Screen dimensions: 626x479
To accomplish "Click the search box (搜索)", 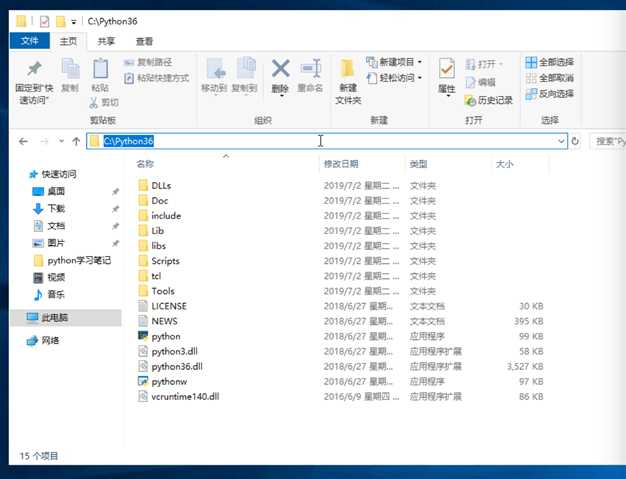I will [608, 141].
